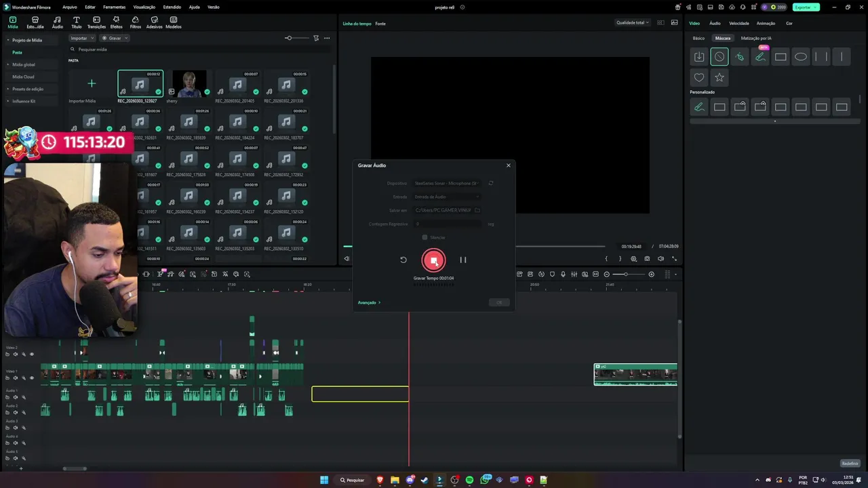Close the Gravar Áudio dialog
This screenshot has width=868, height=488.
[509, 165]
